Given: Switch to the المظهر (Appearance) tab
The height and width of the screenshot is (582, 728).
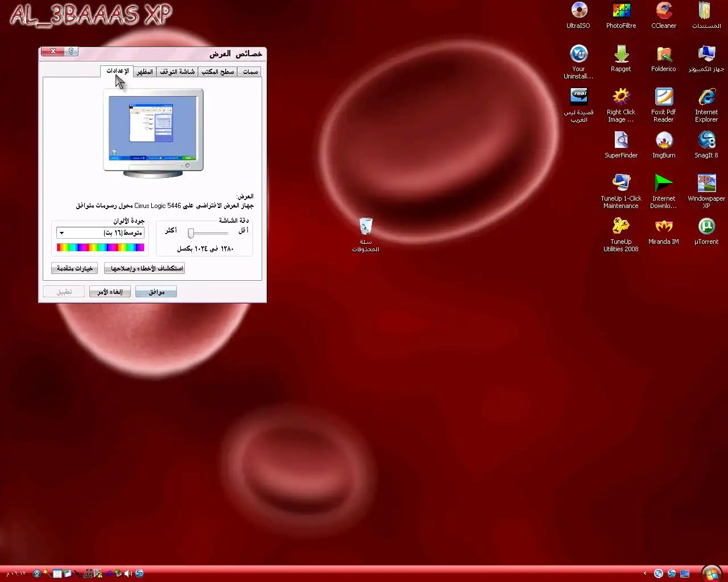Looking at the screenshot, I should click(145, 72).
